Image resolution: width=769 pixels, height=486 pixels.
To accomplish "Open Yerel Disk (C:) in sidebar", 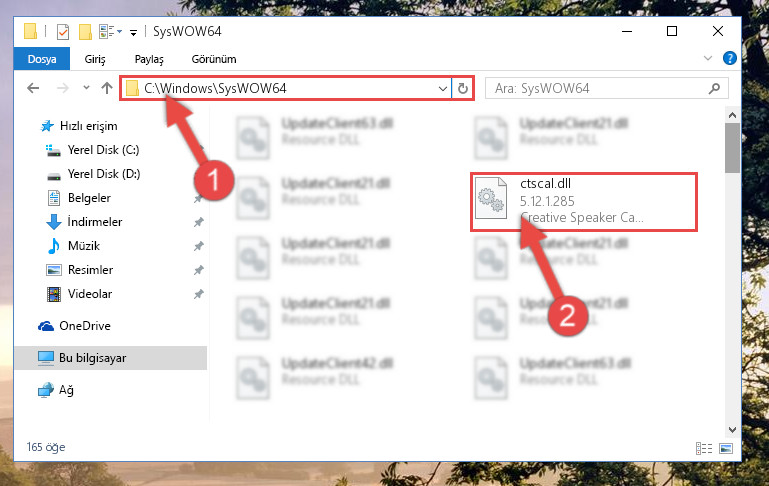I will [103, 150].
